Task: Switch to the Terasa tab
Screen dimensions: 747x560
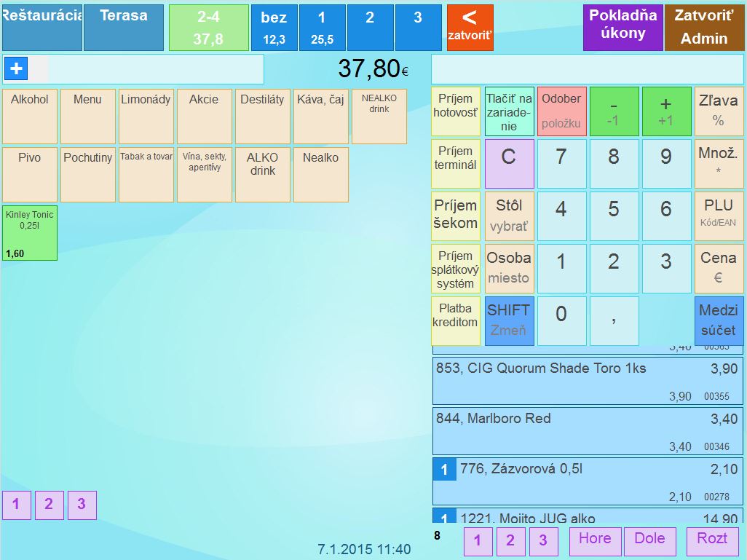Action: [123, 27]
